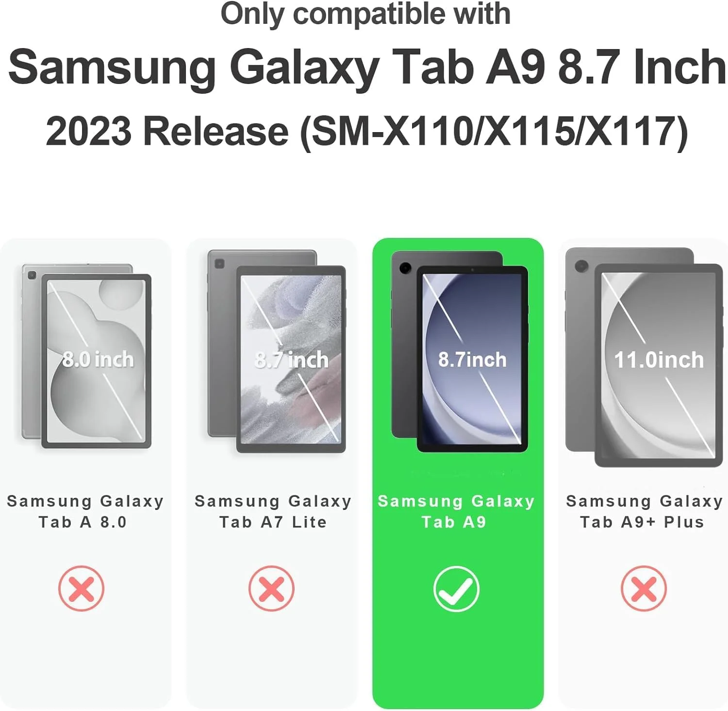Viewport: 728px width, 711px height.
Task: Click the white Samsung Galaxy Tab A9 label
Action: pos(456,511)
